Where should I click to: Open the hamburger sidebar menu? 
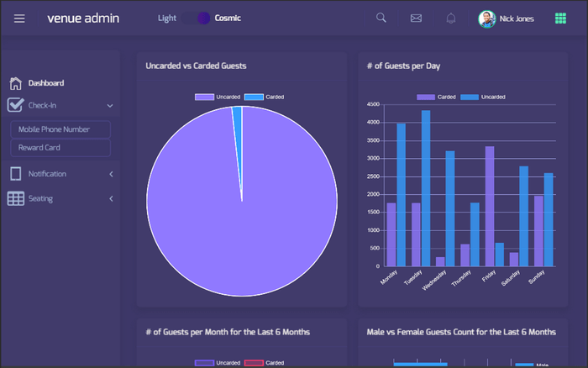(x=19, y=18)
